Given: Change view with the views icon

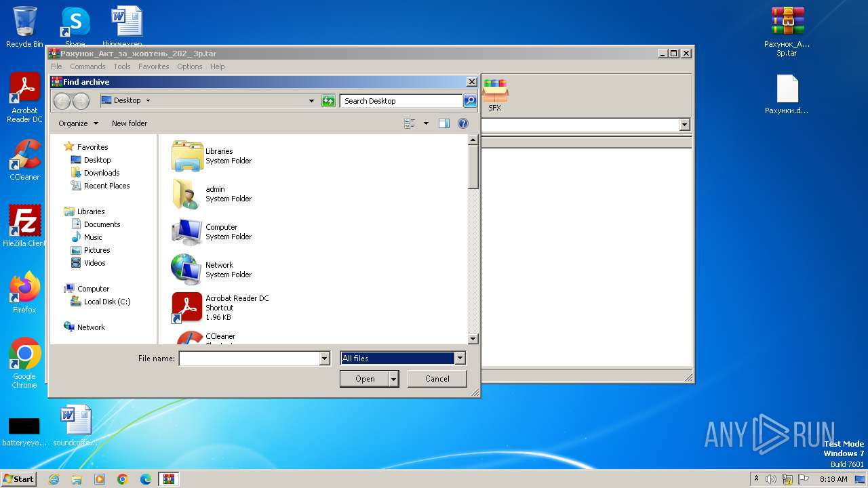Looking at the screenshot, I should [x=410, y=123].
